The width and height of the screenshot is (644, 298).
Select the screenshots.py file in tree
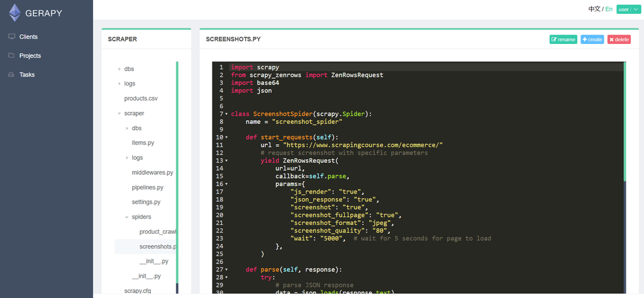point(158,246)
